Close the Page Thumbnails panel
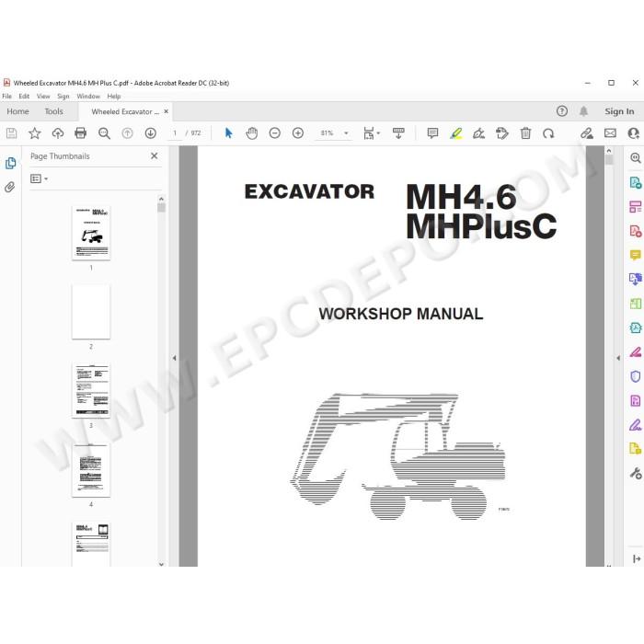644x644 pixels. [154, 155]
